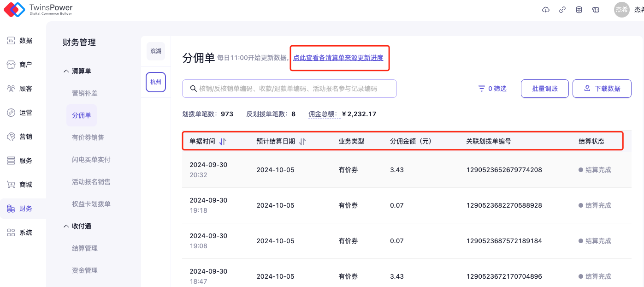Click the chain link icon in header
644x287 pixels.
(562, 10)
